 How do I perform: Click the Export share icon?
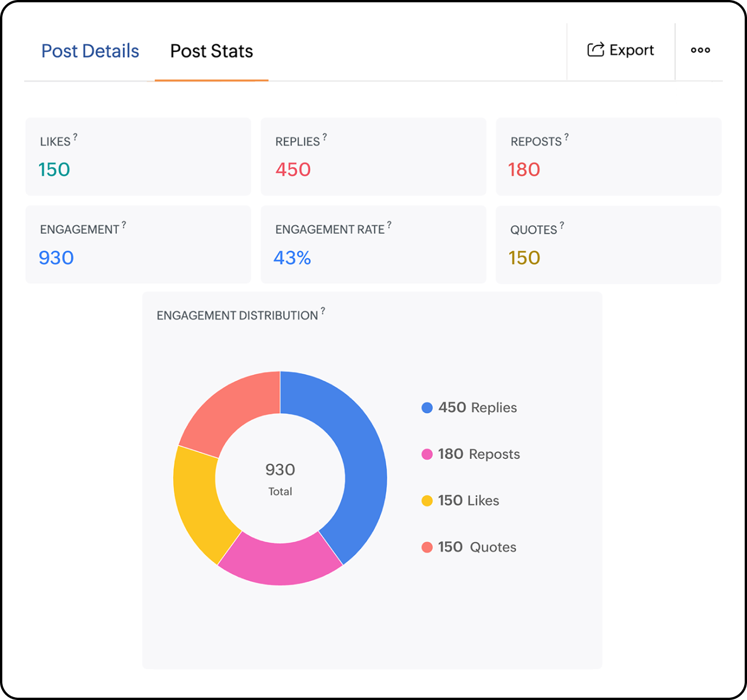[596, 50]
